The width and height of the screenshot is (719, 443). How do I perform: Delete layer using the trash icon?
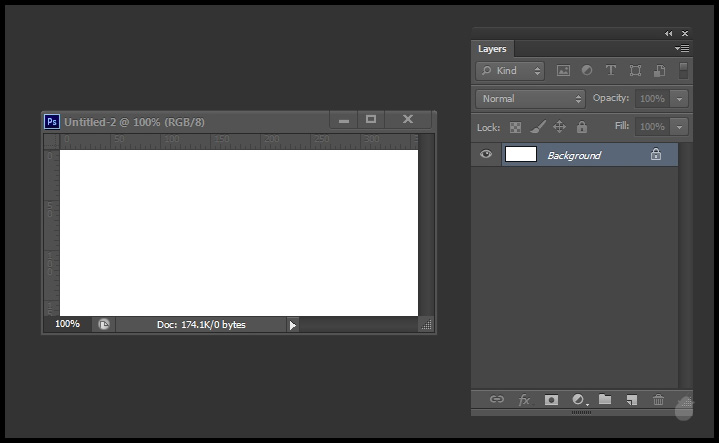coord(658,400)
